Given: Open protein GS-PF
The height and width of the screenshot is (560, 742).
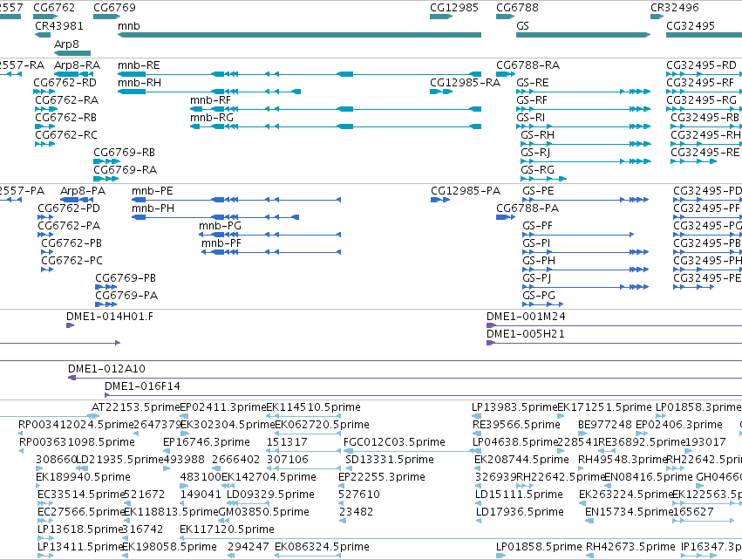Looking at the screenshot, I should pyautogui.click(x=538, y=226).
